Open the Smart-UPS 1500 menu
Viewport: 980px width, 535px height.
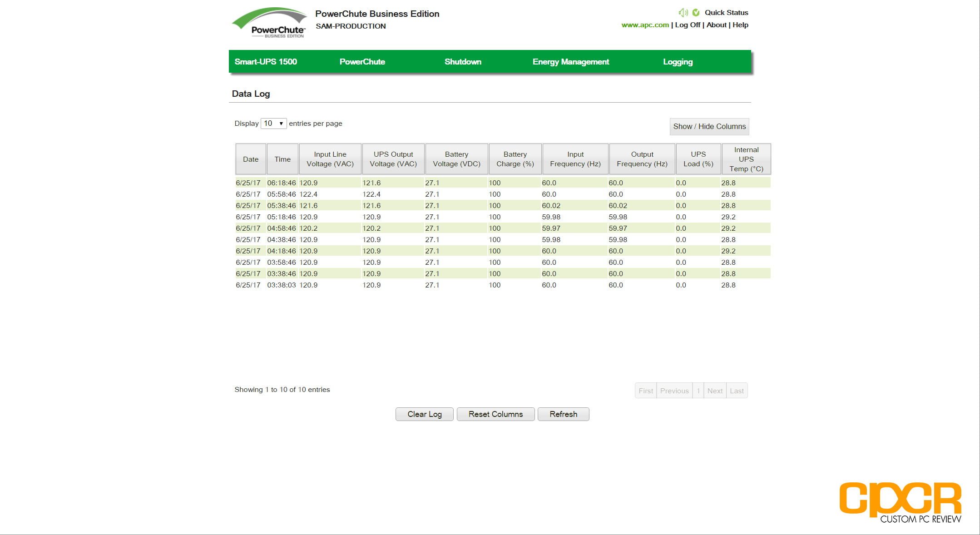[266, 62]
